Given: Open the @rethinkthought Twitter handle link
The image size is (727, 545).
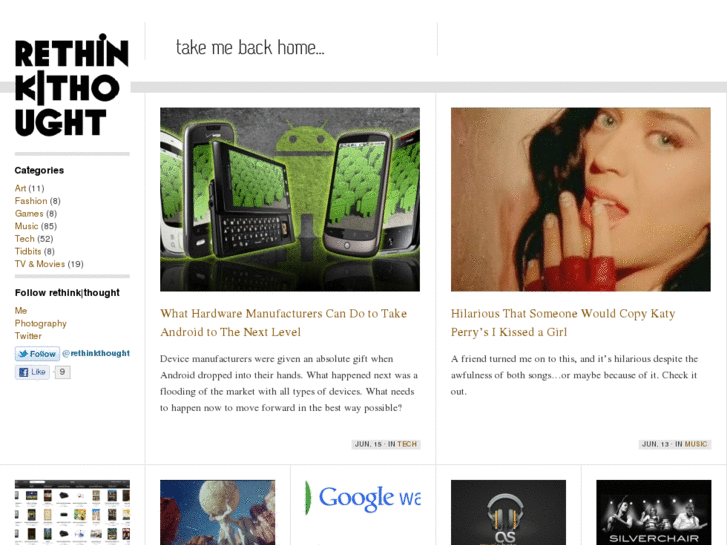Looking at the screenshot, I should pyautogui.click(x=96, y=353).
